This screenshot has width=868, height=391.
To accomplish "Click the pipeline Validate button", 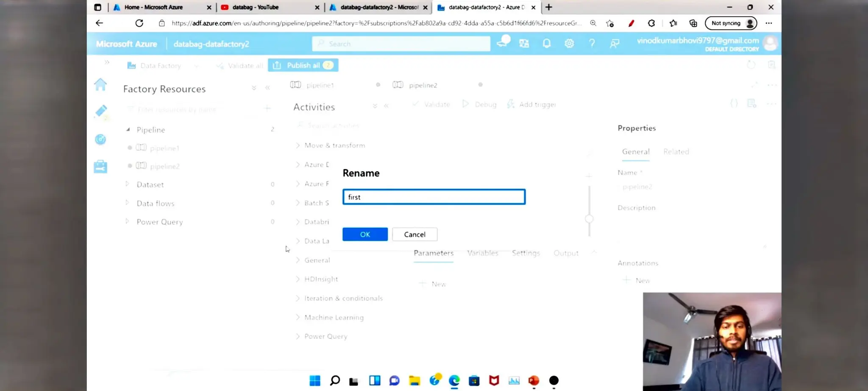I will 431,104.
